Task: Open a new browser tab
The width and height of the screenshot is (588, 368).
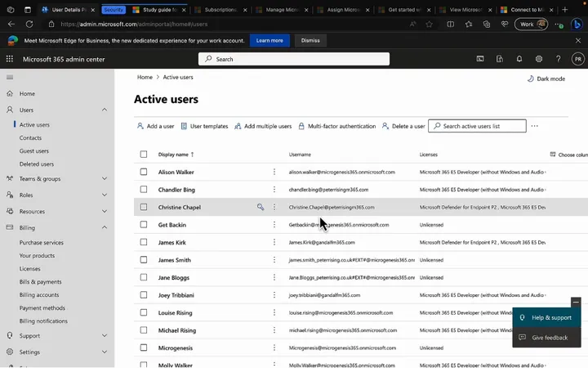Action: [565, 10]
